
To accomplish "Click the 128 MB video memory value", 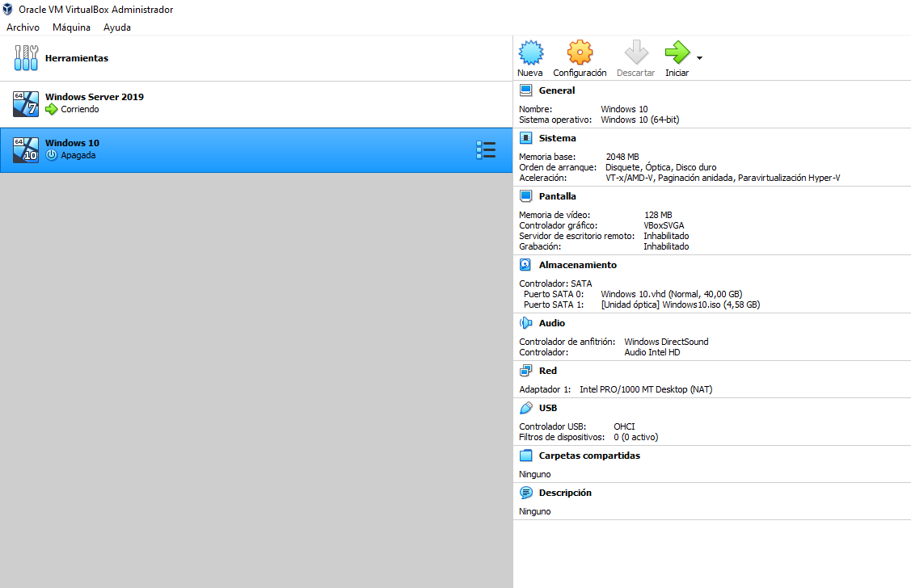I will click(658, 215).
